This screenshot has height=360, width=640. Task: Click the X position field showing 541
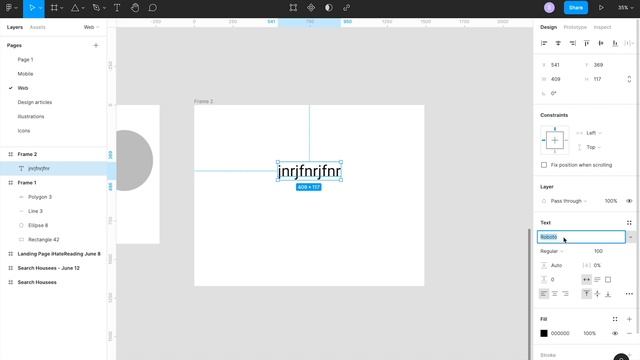tap(558, 65)
